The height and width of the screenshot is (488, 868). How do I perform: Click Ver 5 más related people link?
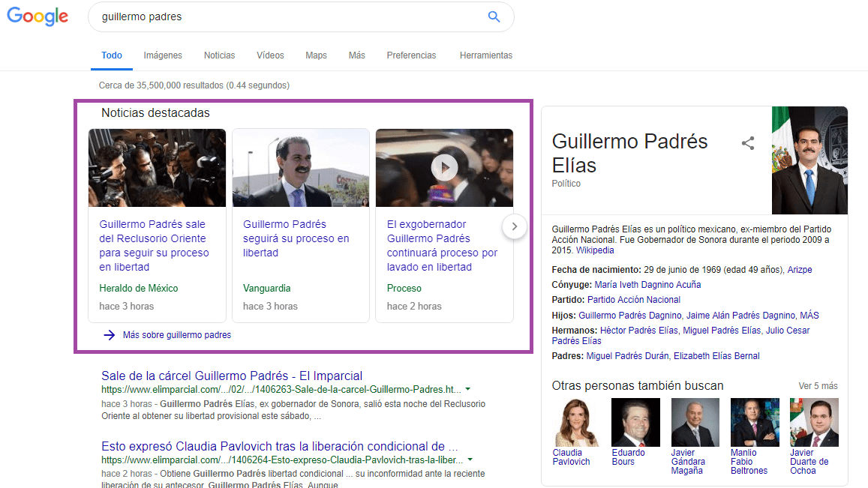pyautogui.click(x=818, y=386)
